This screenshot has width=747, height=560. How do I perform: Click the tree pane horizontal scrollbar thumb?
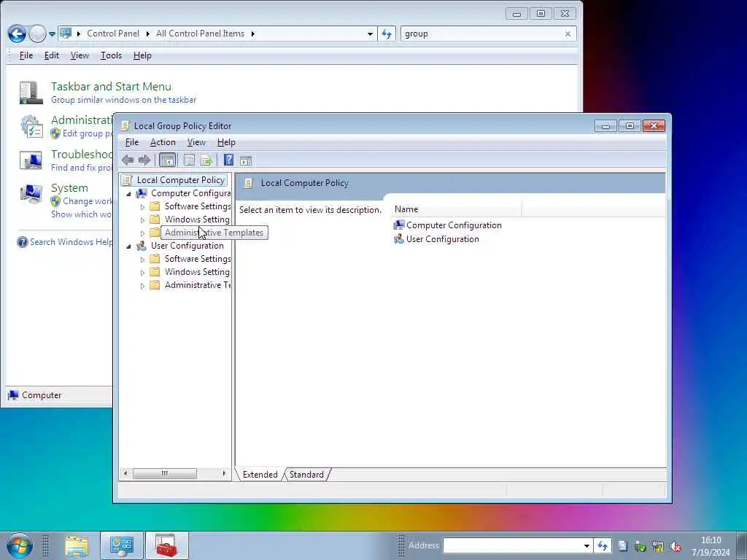pos(164,473)
